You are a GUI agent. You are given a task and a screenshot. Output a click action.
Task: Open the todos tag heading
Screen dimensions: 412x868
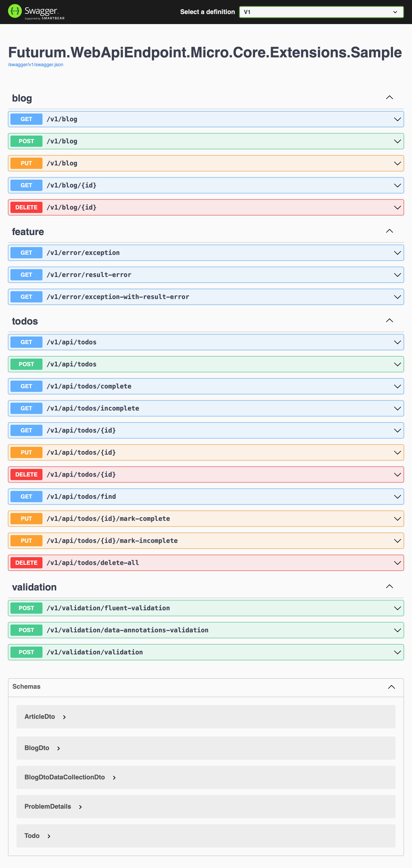pos(25,321)
